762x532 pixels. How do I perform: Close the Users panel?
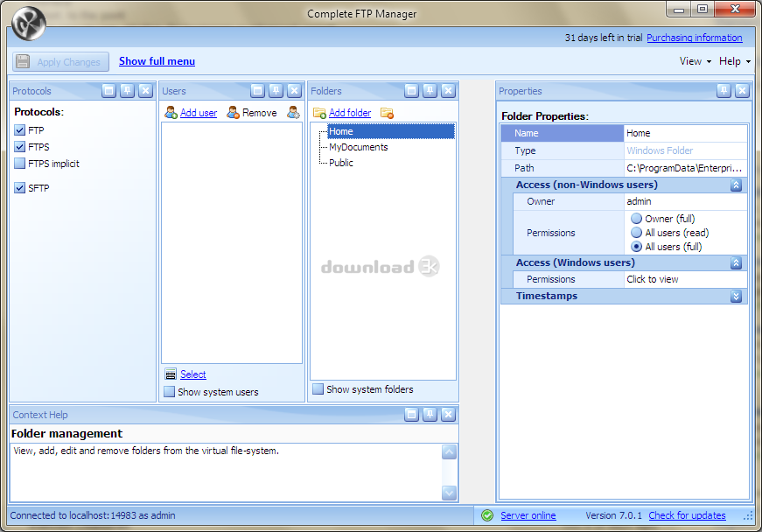click(295, 90)
